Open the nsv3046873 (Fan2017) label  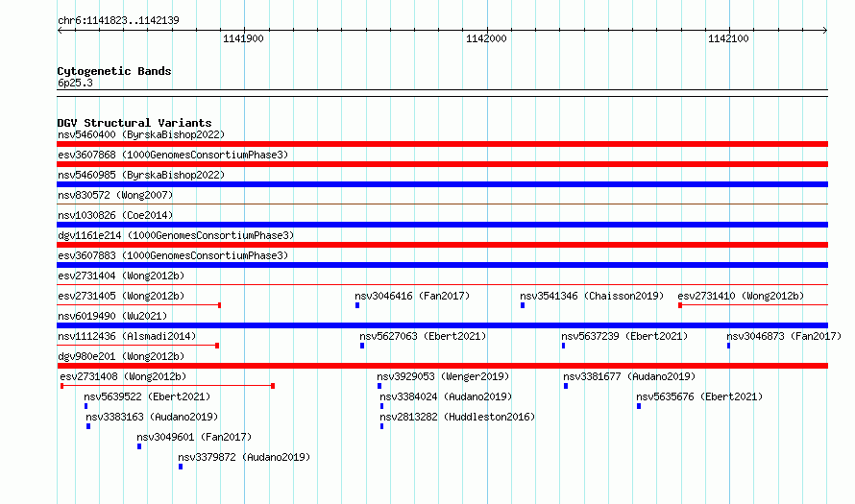click(x=784, y=336)
